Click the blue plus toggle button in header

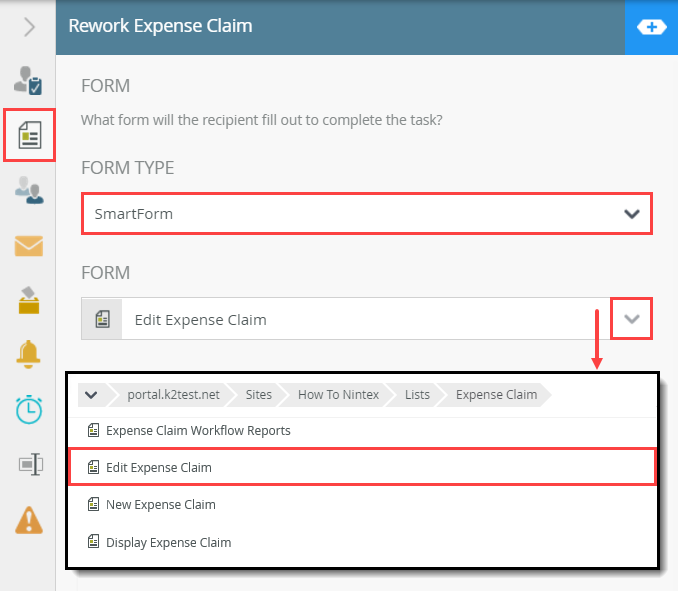pyautogui.click(x=651, y=27)
